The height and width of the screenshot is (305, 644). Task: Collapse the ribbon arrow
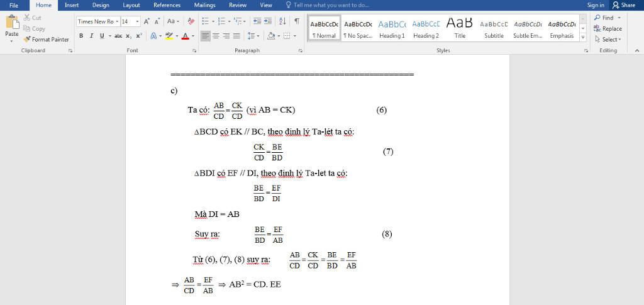point(637,50)
